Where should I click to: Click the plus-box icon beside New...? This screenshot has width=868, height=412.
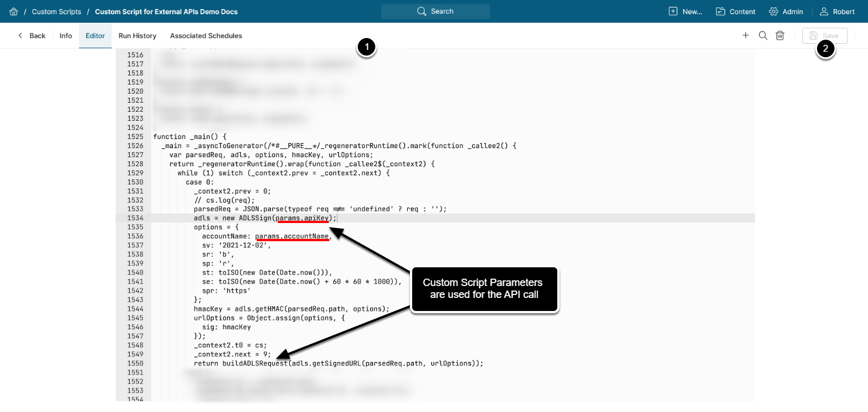(x=673, y=11)
